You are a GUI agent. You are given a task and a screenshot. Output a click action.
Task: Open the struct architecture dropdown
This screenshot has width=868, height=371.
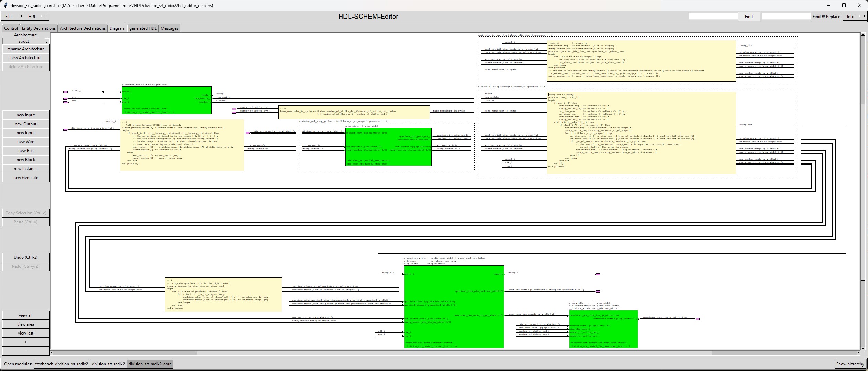point(26,41)
